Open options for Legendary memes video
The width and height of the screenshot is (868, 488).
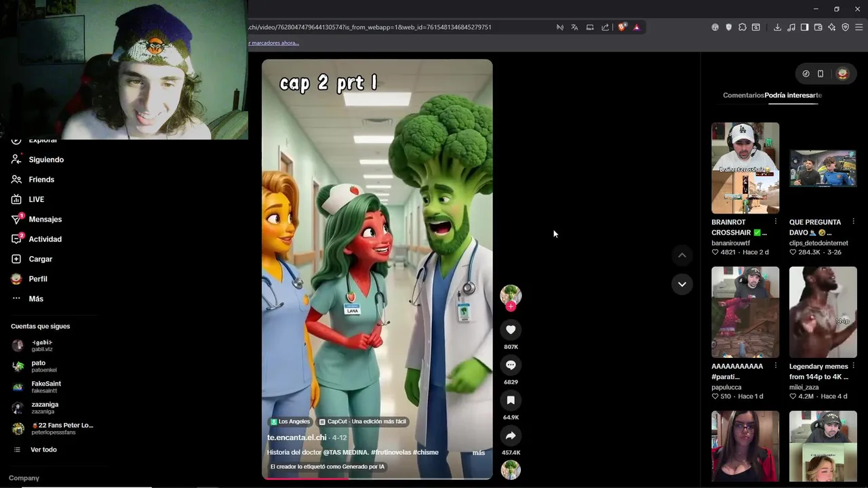point(853,366)
